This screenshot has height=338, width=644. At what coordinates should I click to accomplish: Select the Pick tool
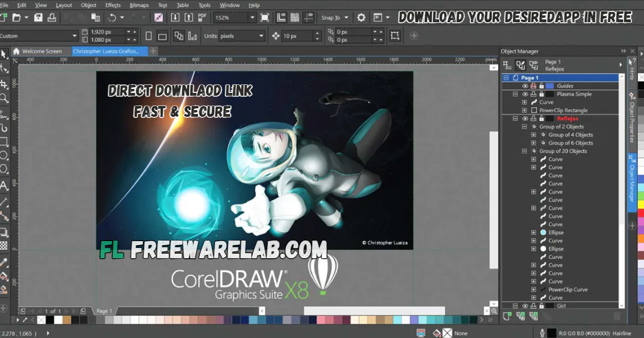click(x=5, y=53)
